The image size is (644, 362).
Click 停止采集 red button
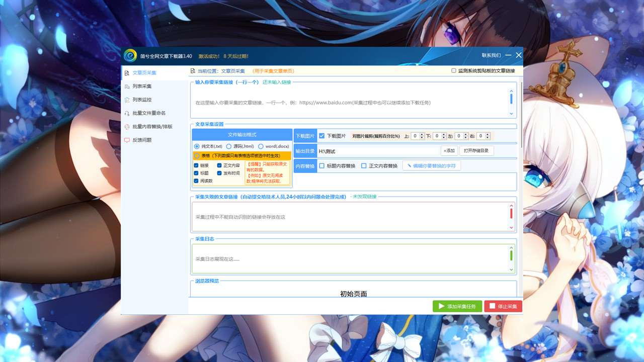(503, 306)
